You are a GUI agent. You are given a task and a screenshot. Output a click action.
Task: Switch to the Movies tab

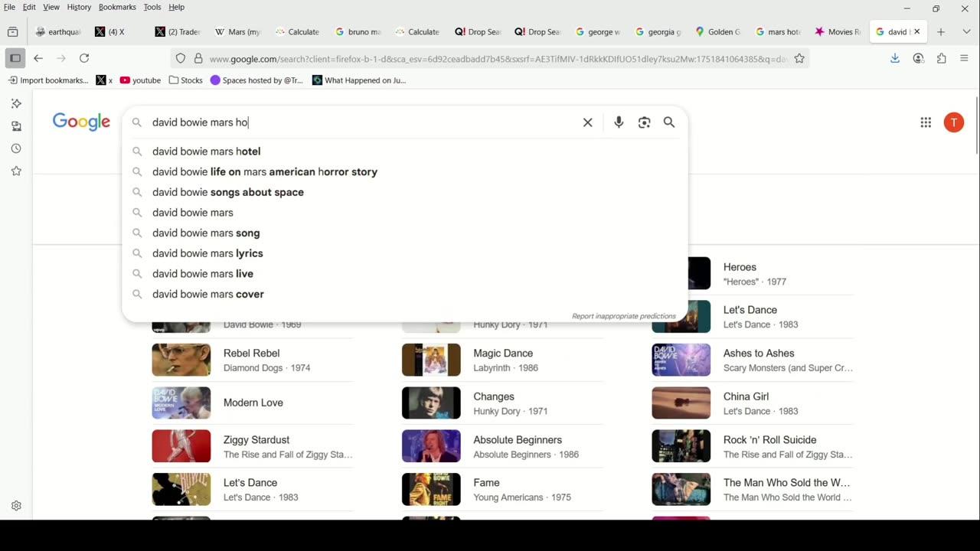838,32
